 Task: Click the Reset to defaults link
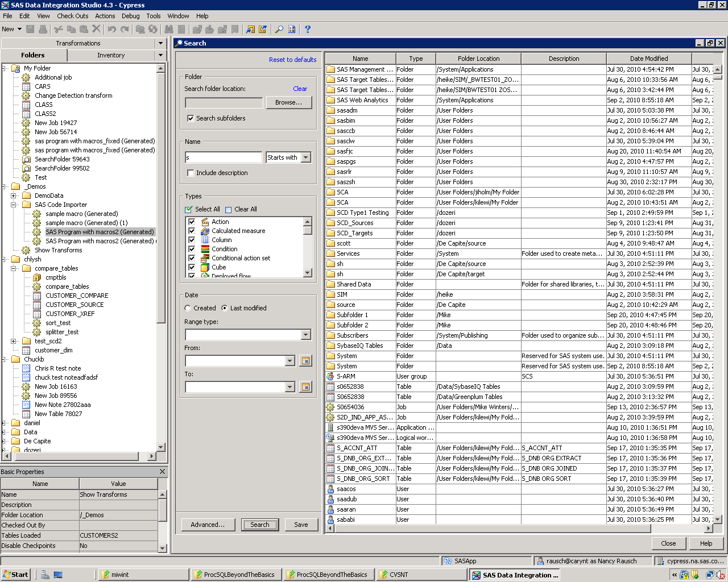coord(292,60)
